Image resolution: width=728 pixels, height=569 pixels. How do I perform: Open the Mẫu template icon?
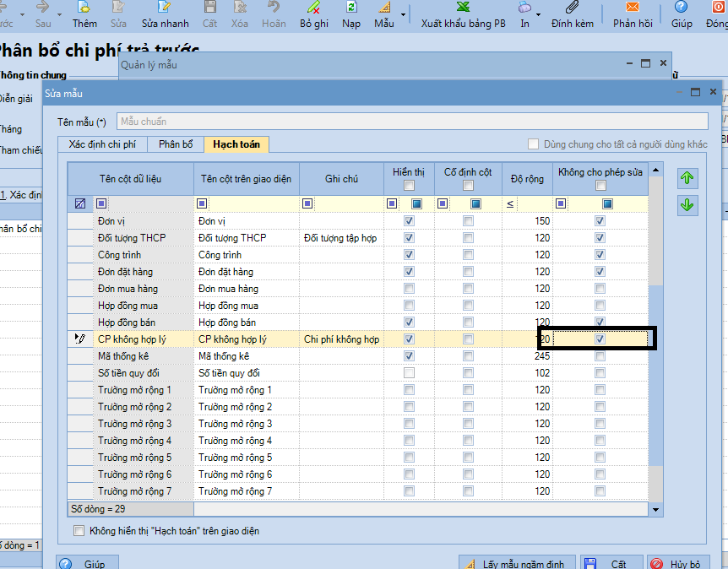pos(384,7)
